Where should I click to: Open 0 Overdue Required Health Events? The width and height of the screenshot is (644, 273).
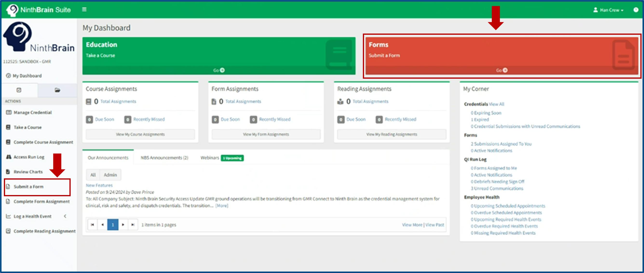pos(504,226)
